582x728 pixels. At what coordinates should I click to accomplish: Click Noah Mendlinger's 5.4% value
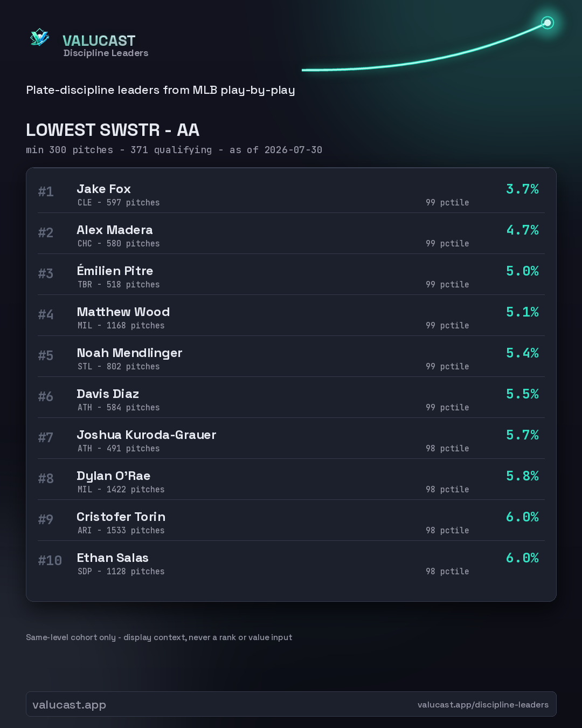click(522, 353)
